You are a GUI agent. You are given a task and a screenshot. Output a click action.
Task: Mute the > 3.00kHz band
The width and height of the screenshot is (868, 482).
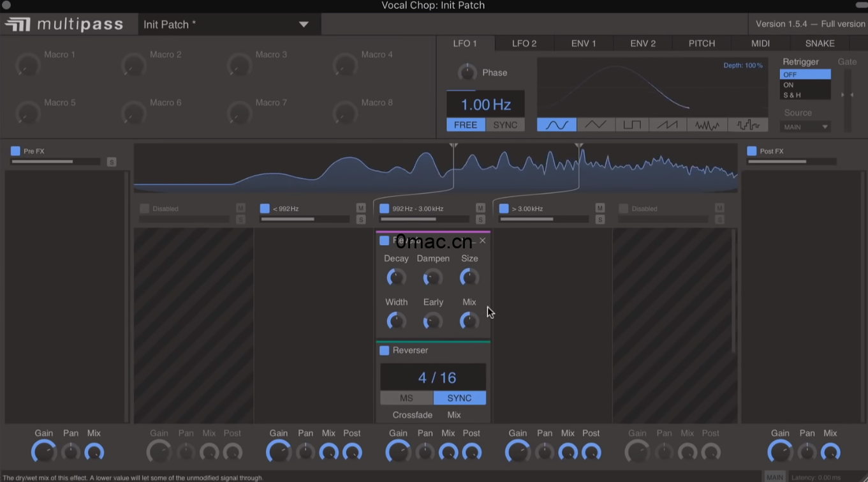pyautogui.click(x=600, y=208)
